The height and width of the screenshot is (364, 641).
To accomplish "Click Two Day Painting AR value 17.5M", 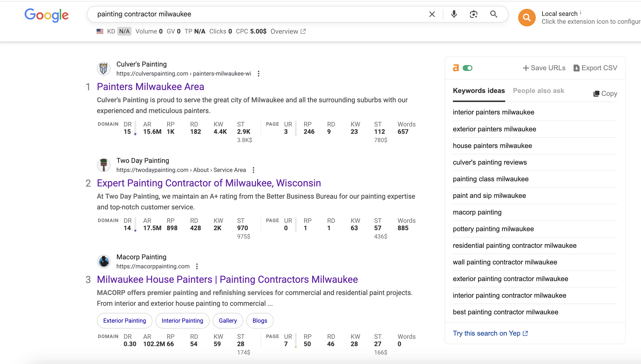I will [152, 228].
